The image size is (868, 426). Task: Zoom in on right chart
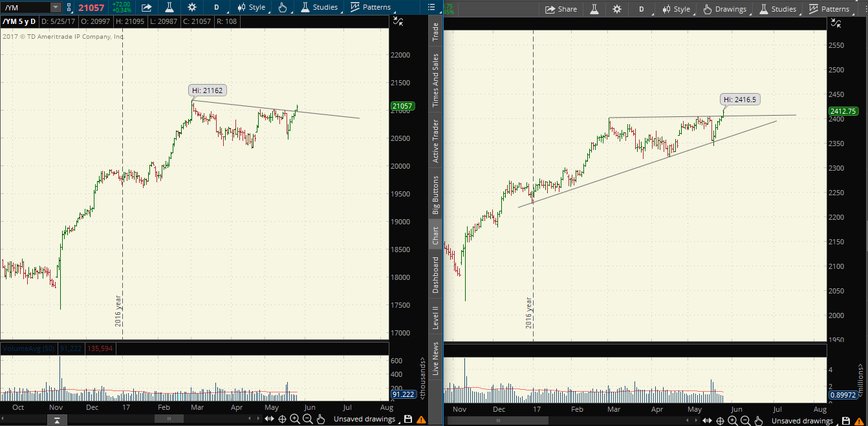click(733, 421)
